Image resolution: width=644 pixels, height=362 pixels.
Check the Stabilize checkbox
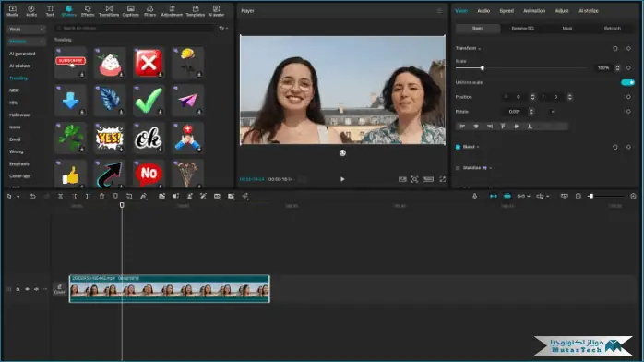pyautogui.click(x=458, y=168)
